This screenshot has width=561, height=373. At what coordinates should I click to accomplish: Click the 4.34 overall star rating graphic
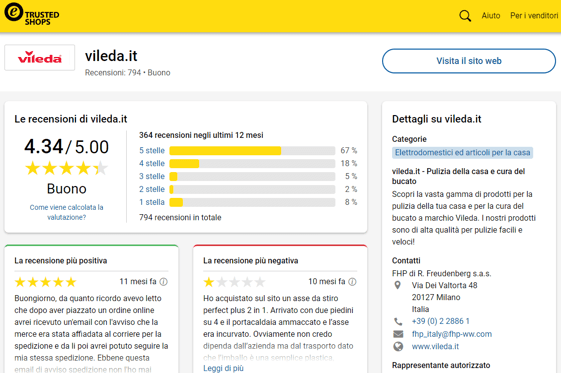(x=67, y=168)
